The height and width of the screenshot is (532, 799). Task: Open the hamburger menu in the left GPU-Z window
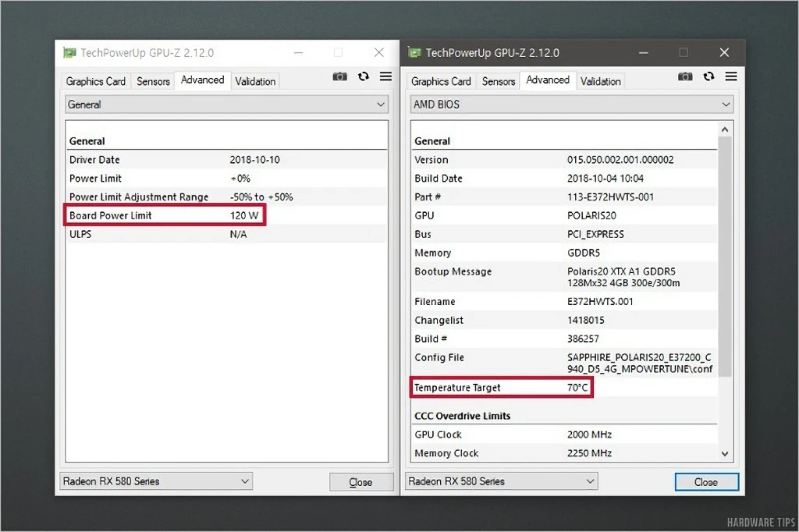385,76
